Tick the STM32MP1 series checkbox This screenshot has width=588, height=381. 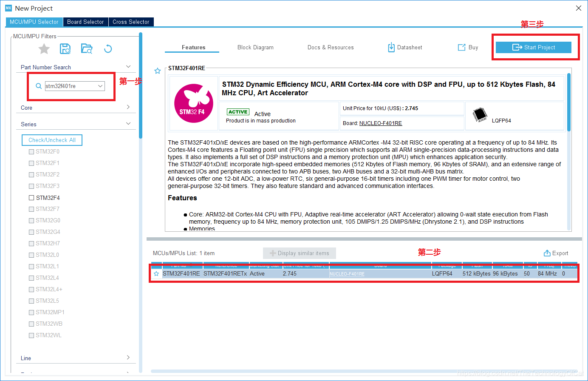[x=31, y=312]
